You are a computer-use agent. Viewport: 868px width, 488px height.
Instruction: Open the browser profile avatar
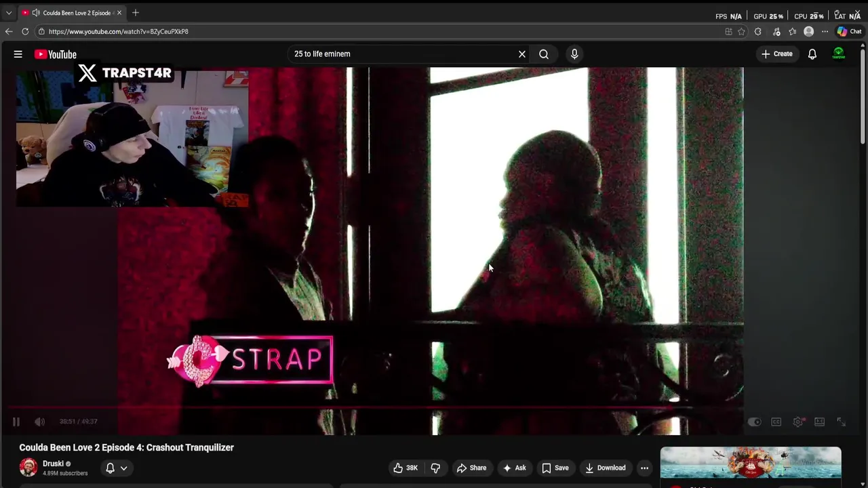tap(808, 31)
